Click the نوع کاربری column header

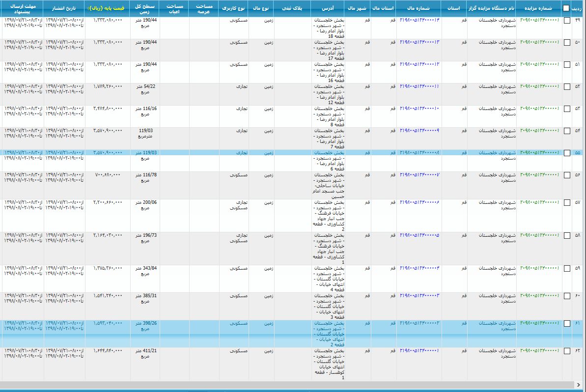click(232, 8)
